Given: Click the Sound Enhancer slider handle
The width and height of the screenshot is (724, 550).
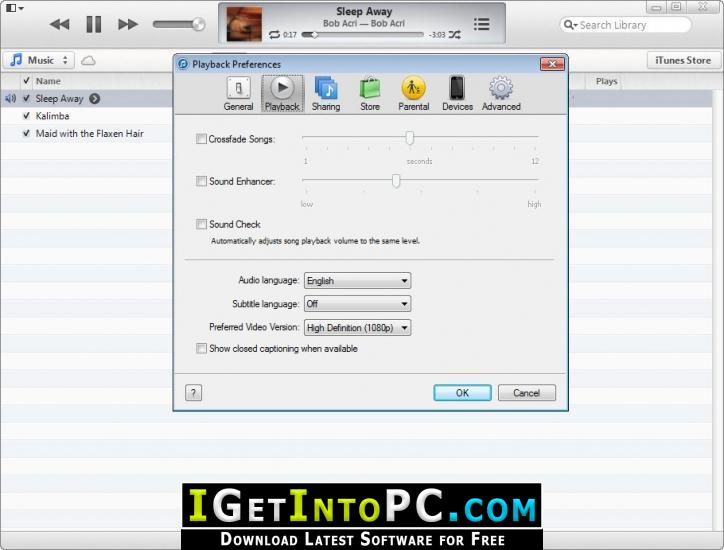Looking at the screenshot, I should (x=396, y=181).
